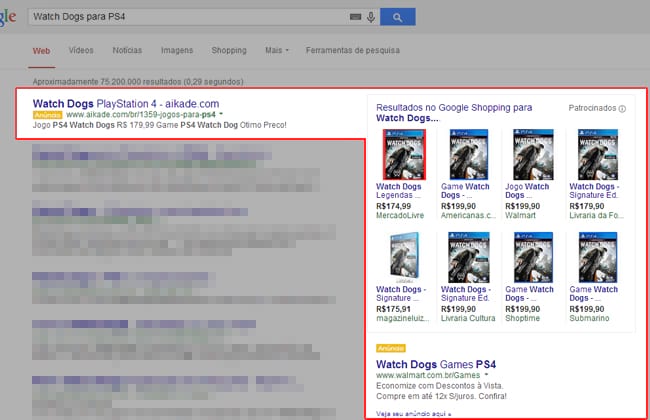The image size is (650, 420).
Task: Click the R$174,99 price
Action: click(x=393, y=206)
